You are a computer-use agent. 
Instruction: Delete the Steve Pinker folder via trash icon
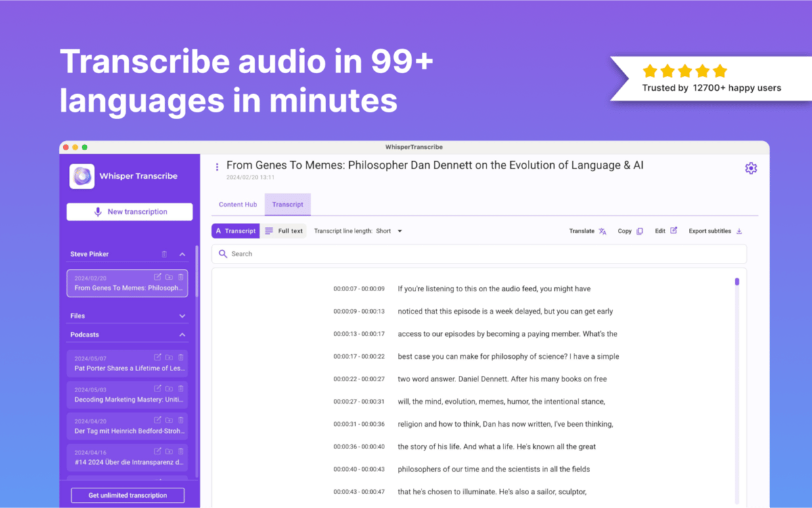[x=164, y=254]
